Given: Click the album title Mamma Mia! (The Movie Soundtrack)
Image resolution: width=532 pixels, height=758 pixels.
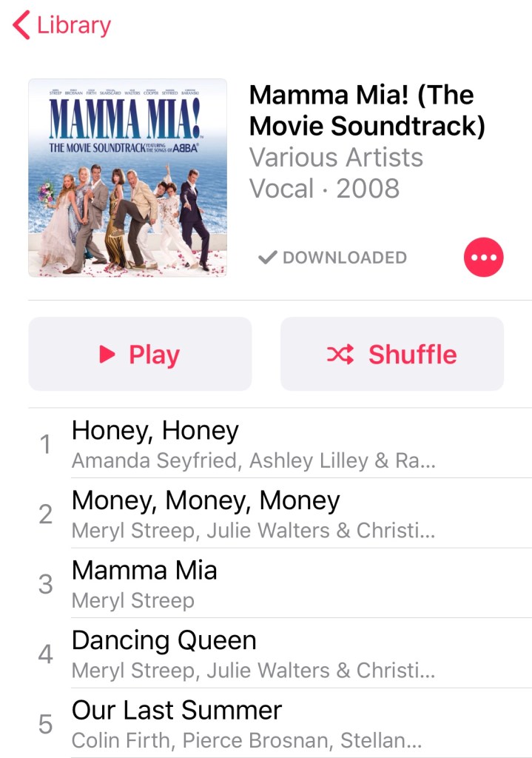Looking at the screenshot, I should tap(367, 110).
